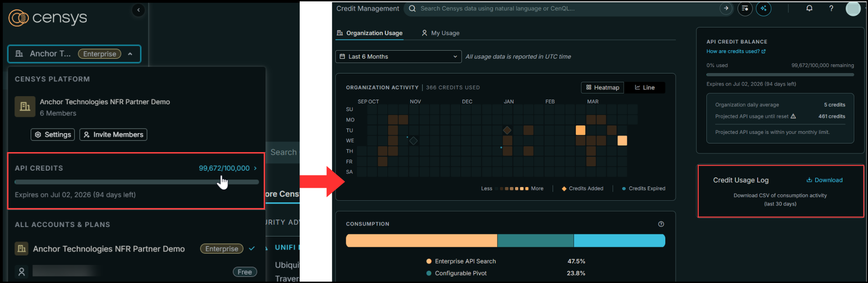This screenshot has height=283, width=868.
Task: Switch the activity view to Line
Action: coord(644,88)
